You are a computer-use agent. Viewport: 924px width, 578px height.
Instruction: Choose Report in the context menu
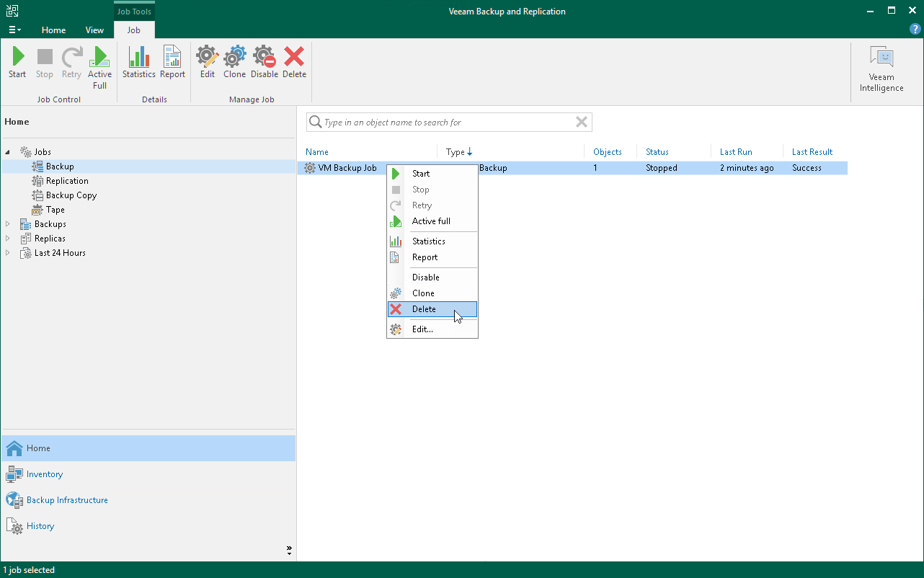(432, 257)
